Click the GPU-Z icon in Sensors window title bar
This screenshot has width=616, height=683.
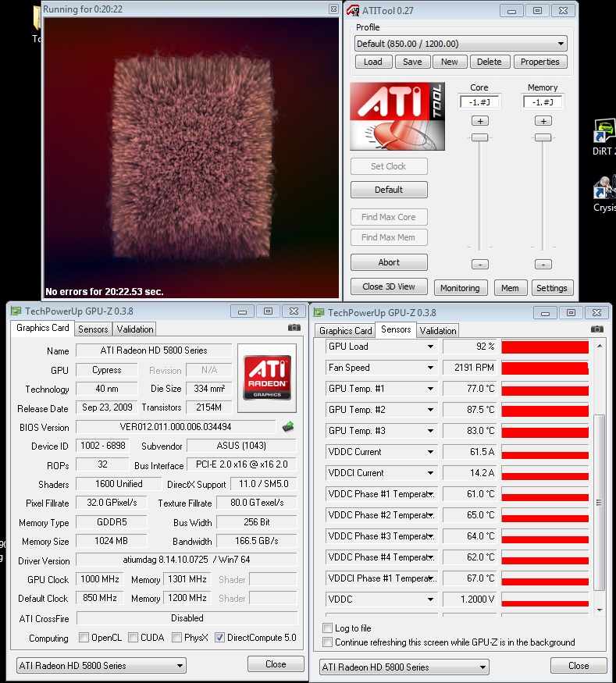coord(319,312)
